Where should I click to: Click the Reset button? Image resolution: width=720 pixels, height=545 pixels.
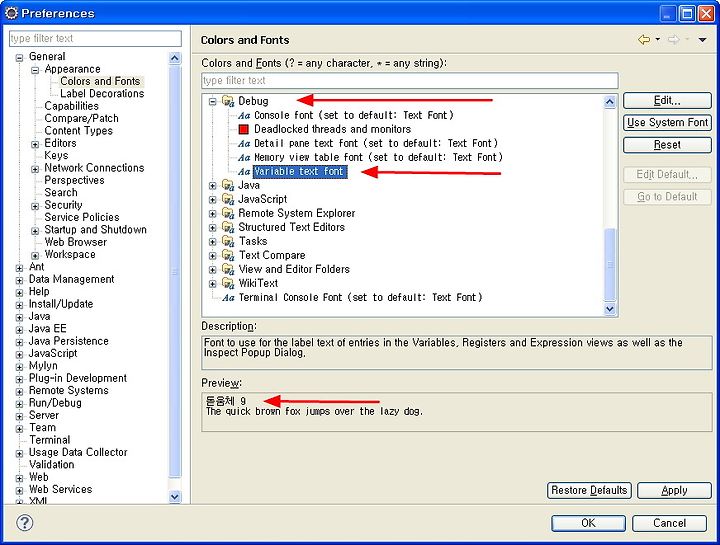[x=667, y=145]
